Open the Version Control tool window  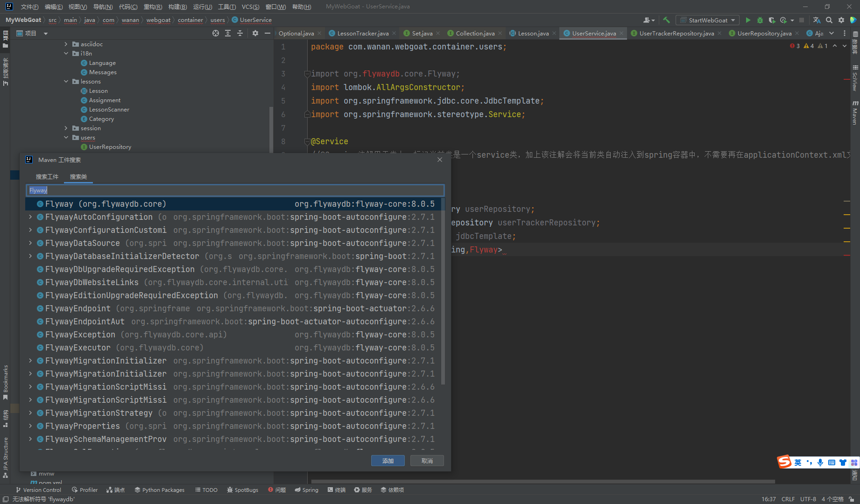[x=38, y=490]
